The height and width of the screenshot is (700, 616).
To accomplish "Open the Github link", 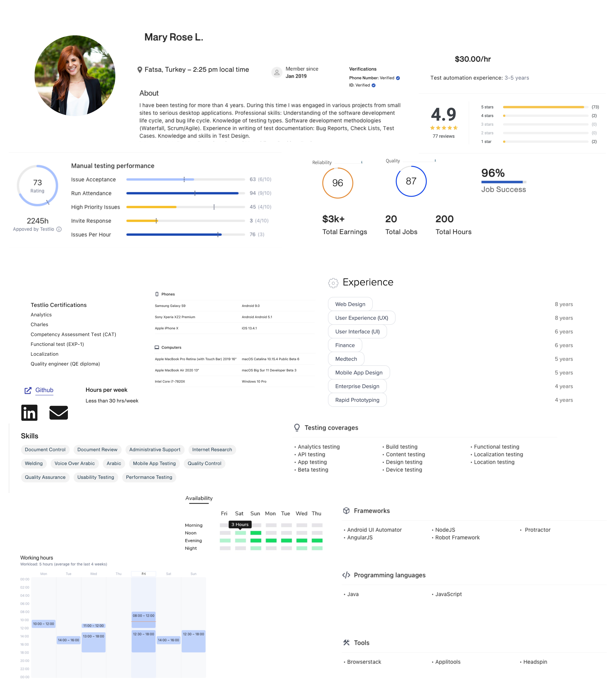I will [x=44, y=390].
